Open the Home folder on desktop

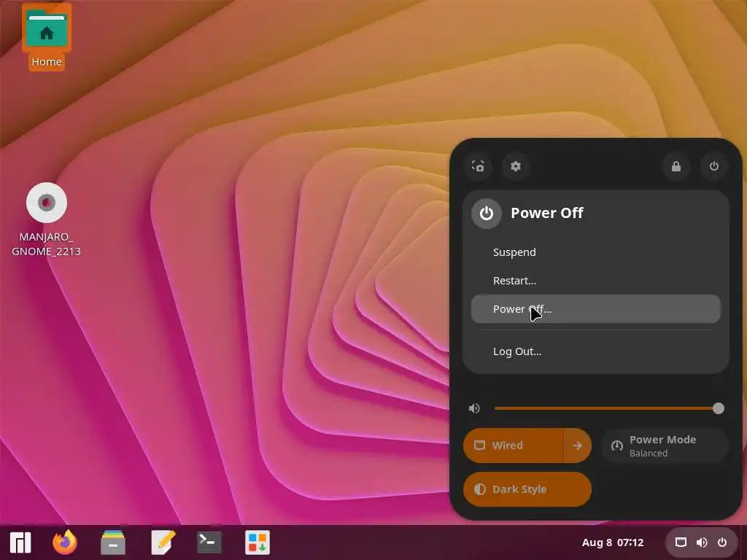tap(46, 37)
